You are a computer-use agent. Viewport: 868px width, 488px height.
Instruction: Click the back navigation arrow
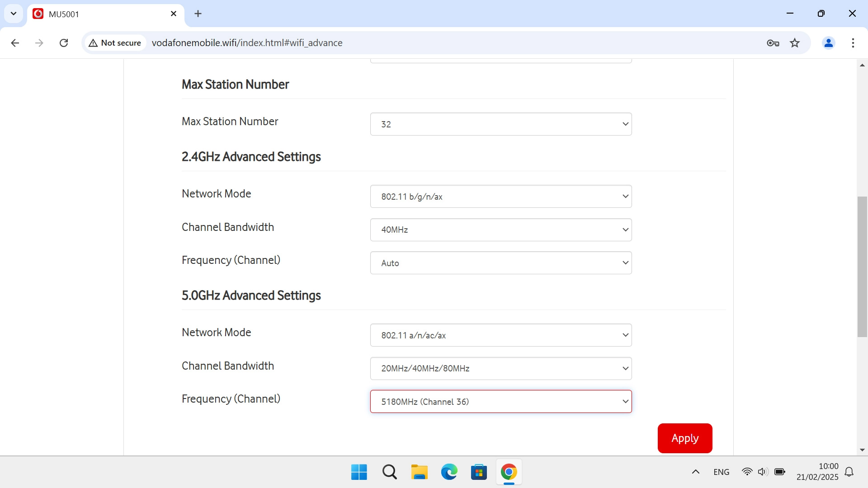coord(15,43)
